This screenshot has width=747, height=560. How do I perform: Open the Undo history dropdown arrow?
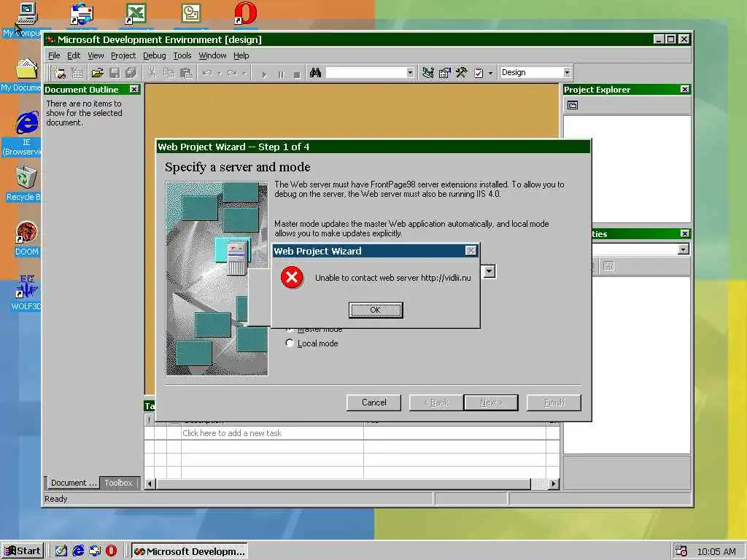(x=220, y=73)
